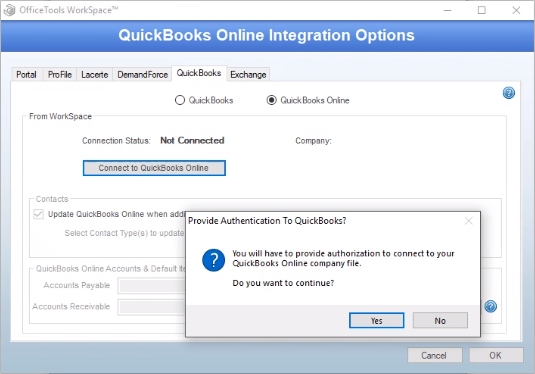The width and height of the screenshot is (535, 374).
Task: Click the Company label
Action: [313, 141]
